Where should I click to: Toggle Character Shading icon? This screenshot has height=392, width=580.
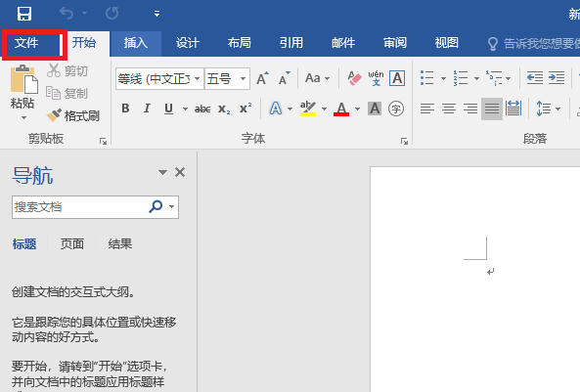(375, 109)
